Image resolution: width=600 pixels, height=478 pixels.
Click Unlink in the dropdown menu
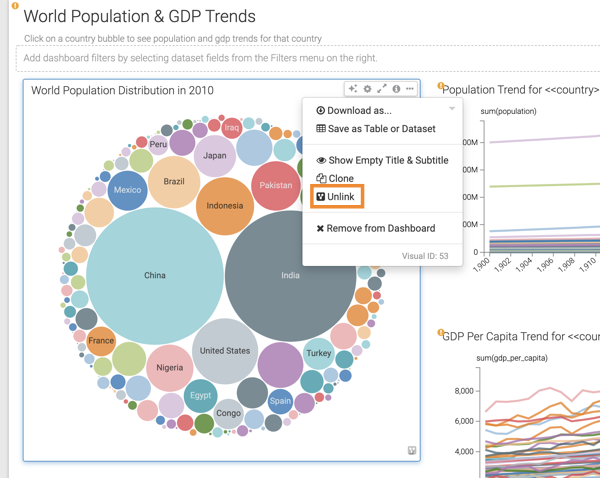pyautogui.click(x=336, y=197)
